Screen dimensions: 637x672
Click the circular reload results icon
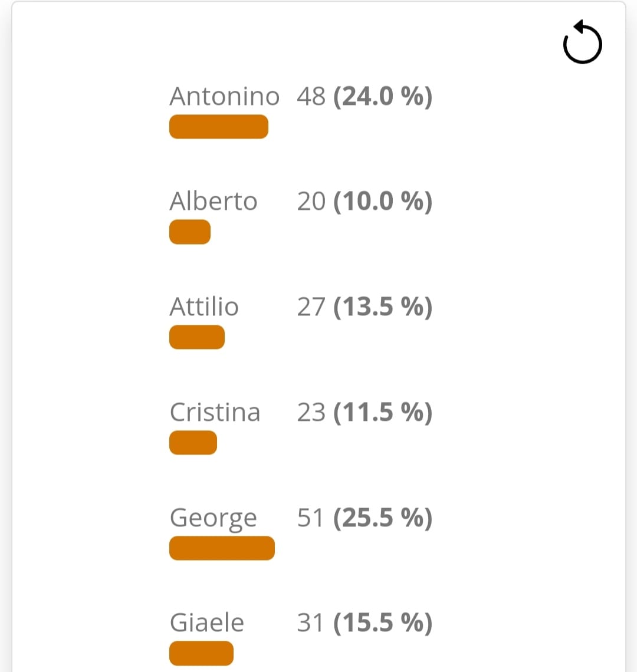tap(582, 42)
